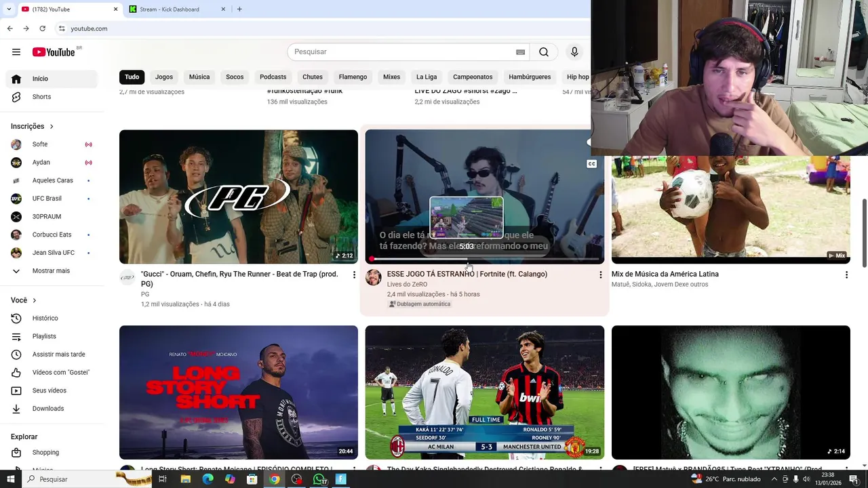Open the Chrome tab search dropdown
The image size is (868, 488).
pos(9,9)
